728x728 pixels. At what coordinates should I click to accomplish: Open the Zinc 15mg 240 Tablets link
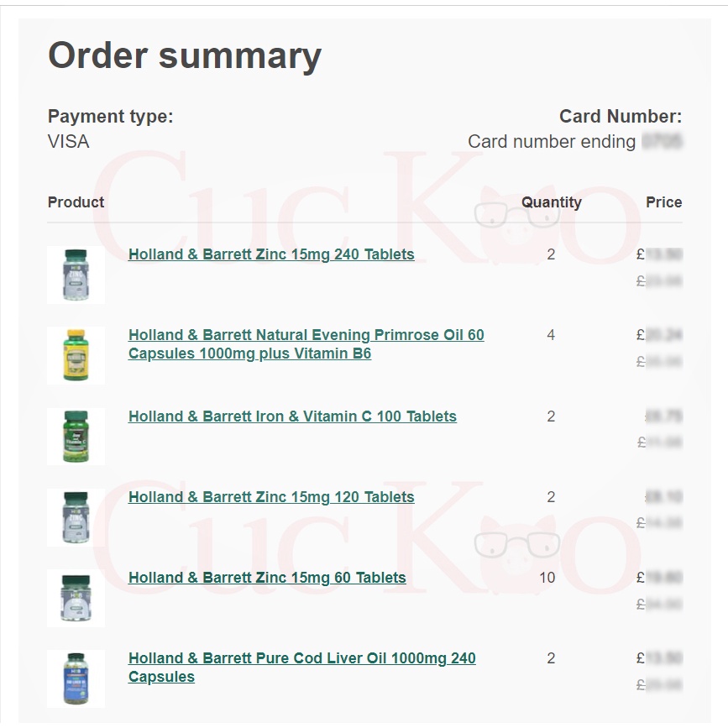(271, 254)
